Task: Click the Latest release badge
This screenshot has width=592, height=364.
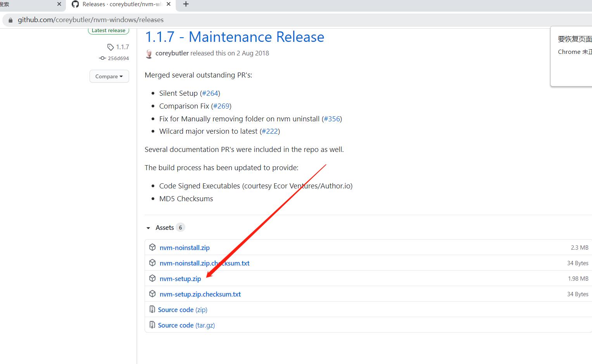Action: pyautogui.click(x=109, y=30)
